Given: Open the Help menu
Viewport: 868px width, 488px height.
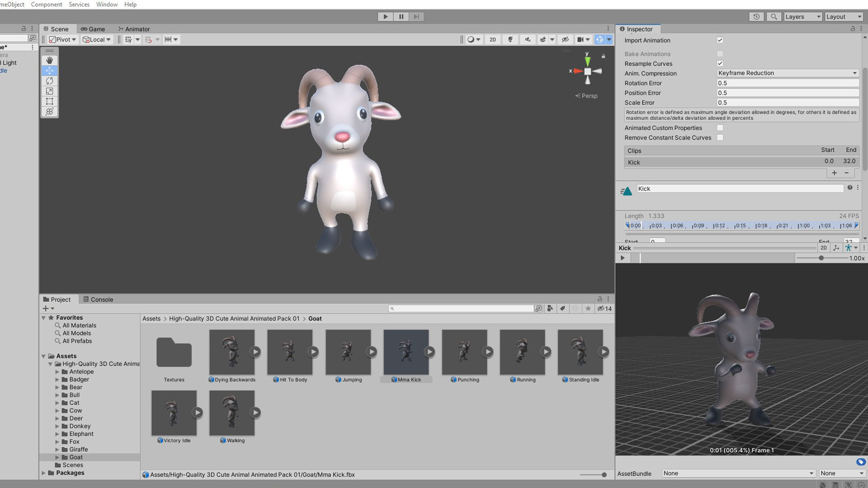Looking at the screenshot, I should click(130, 5).
